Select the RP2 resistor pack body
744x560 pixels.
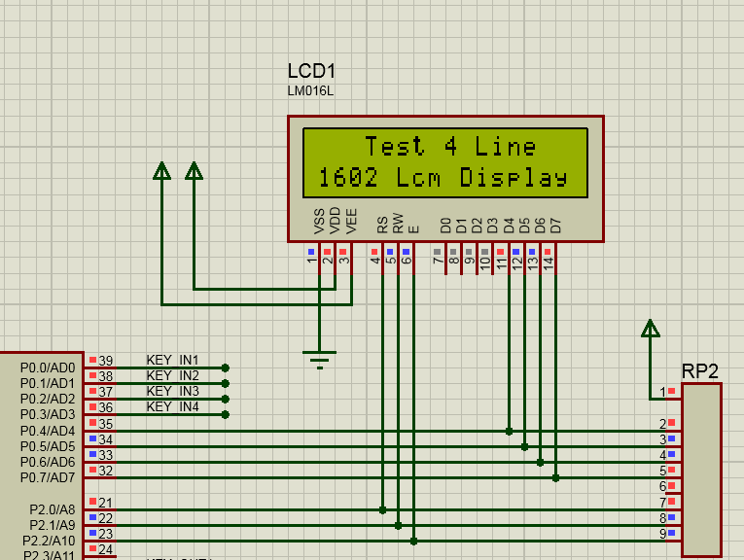[x=702, y=470]
